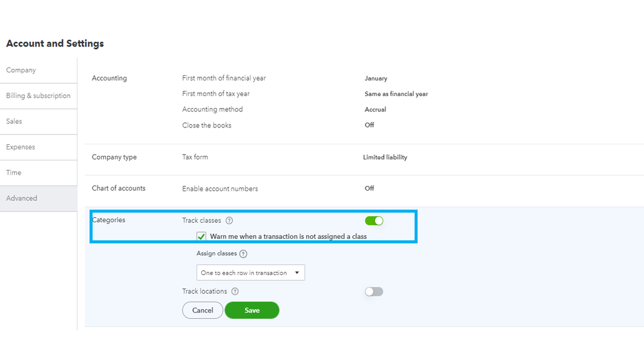644x362 pixels.
Task: Open the Time settings tab
Action: (14, 173)
